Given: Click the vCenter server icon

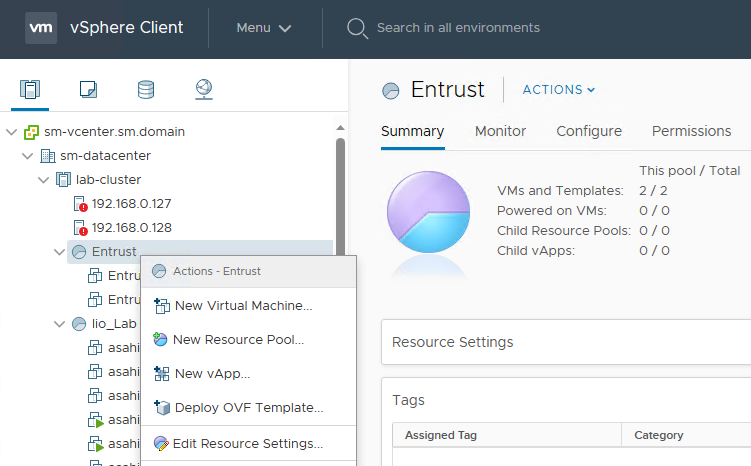Looking at the screenshot, I should coord(32,132).
